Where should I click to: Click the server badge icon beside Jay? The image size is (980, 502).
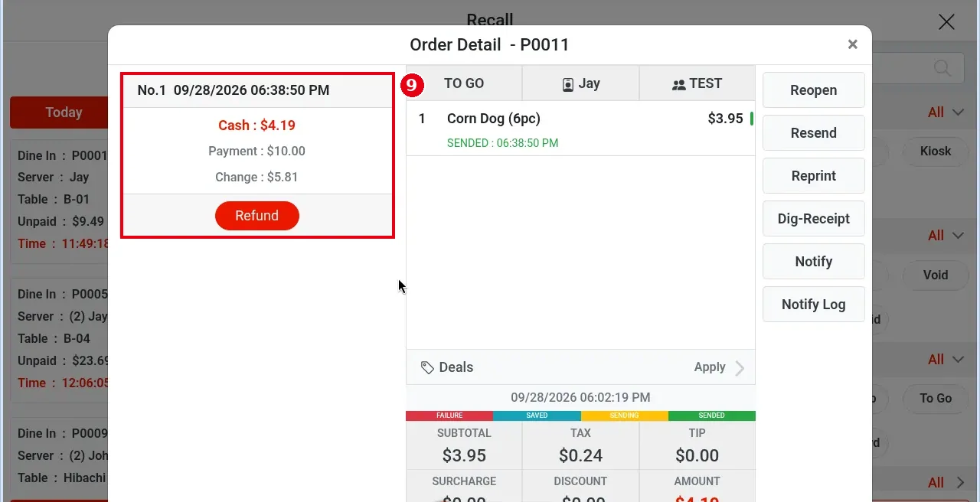567,84
